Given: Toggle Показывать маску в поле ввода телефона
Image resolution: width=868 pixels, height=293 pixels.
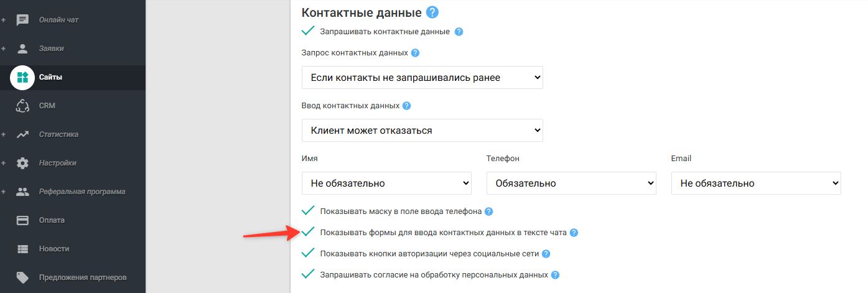Looking at the screenshot, I should (x=307, y=211).
